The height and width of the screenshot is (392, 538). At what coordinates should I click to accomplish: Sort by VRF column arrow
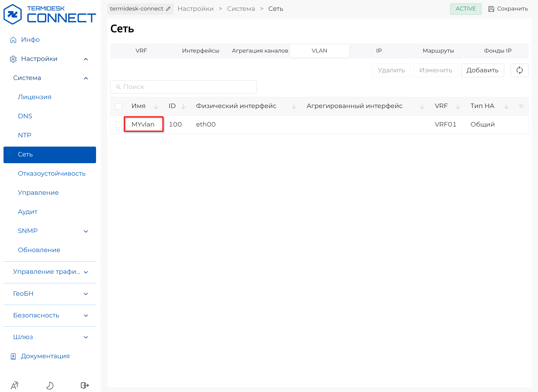click(458, 106)
